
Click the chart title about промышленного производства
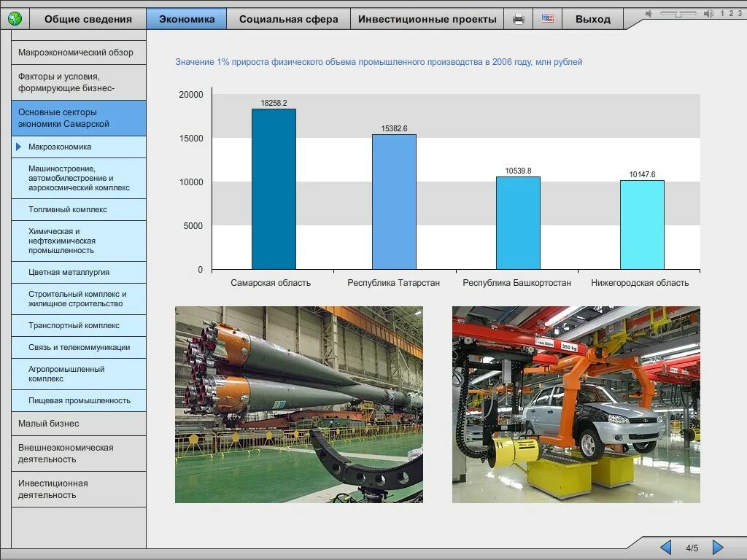(x=379, y=62)
